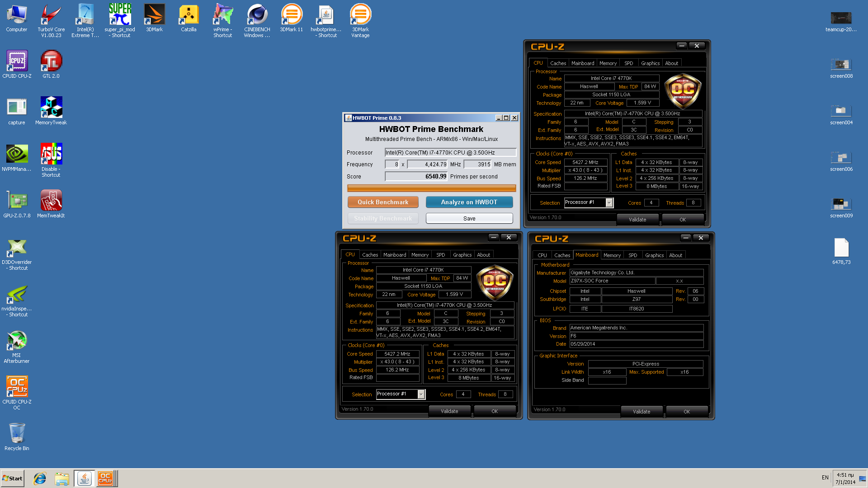Expand Processor #1 dropdown in bottom-left CPU-Z
Screen dimensions: 868x488
[421, 394]
